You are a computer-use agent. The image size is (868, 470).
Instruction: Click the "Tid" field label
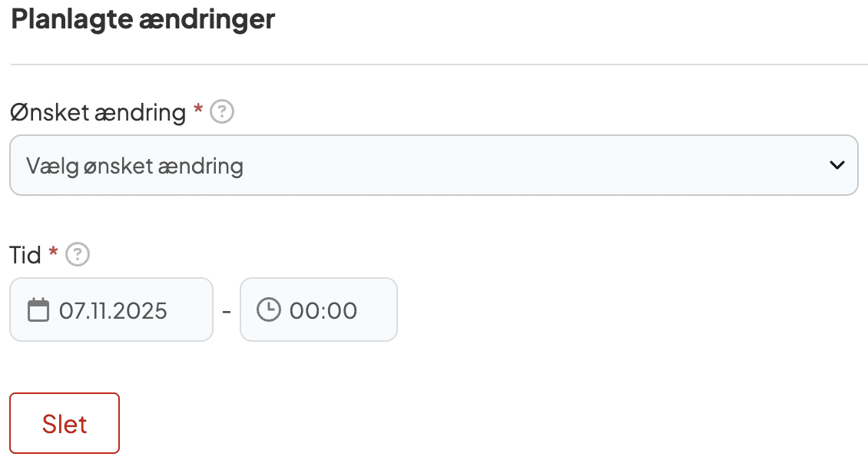25,254
